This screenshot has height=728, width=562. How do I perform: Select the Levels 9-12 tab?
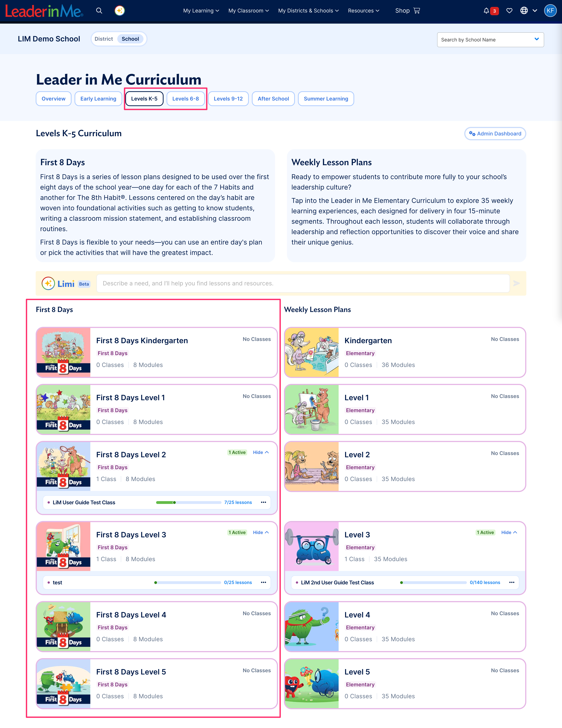(228, 99)
